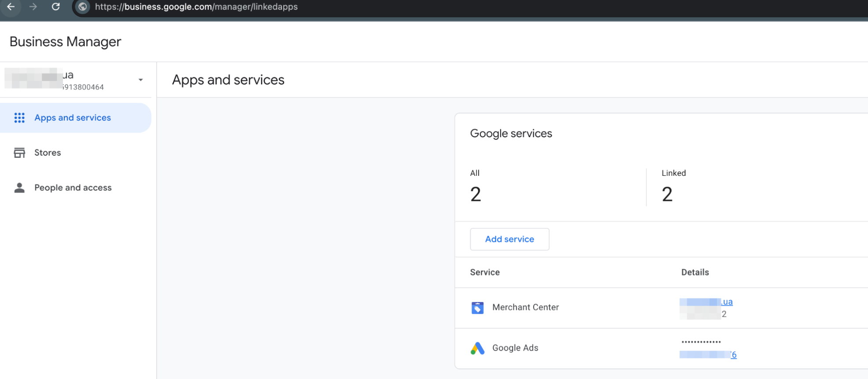Click the browser forward arrow

tap(33, 7)
